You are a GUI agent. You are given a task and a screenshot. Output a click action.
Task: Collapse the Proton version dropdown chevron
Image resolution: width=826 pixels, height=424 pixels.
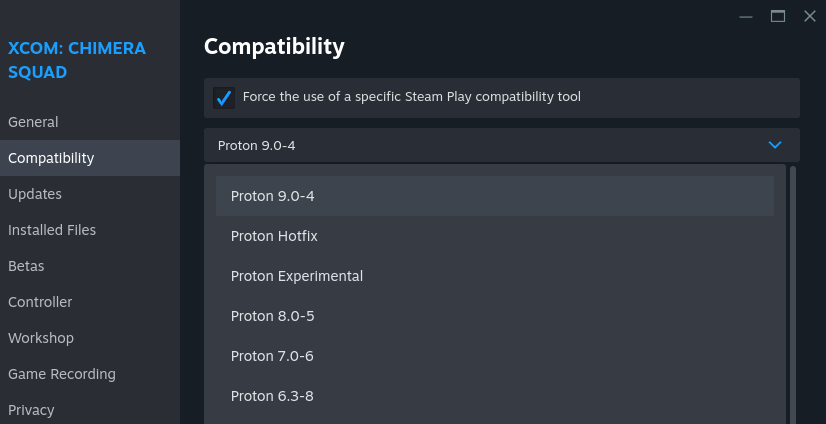click(775, 145)
